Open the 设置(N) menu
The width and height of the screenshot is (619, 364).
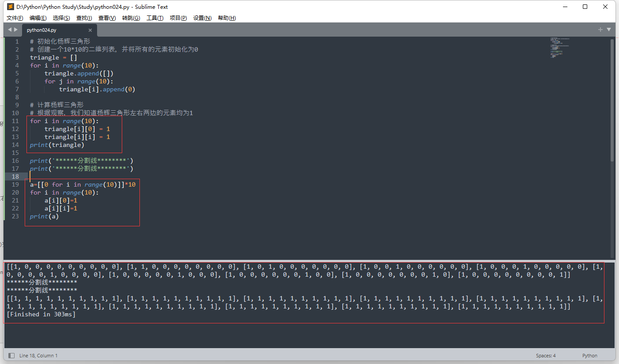tap(203, 18)
